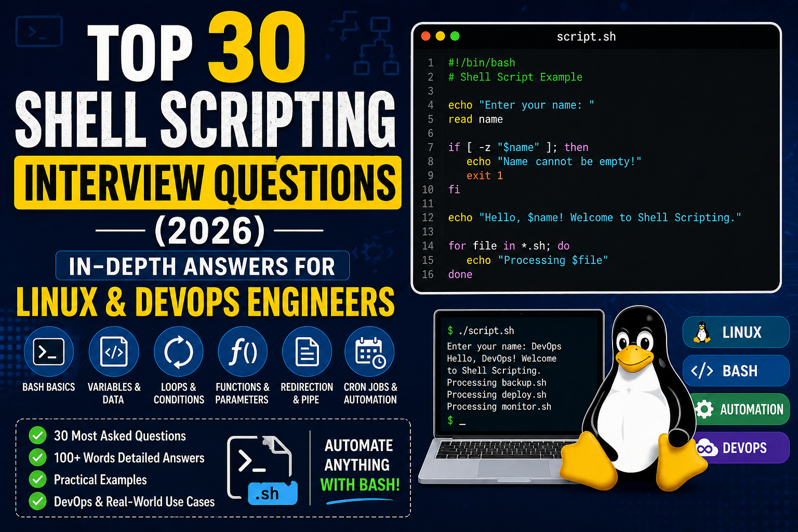Click the Functions & Parameters f() icon
Screen dimensions: 798x532
(x=243, y=352)
